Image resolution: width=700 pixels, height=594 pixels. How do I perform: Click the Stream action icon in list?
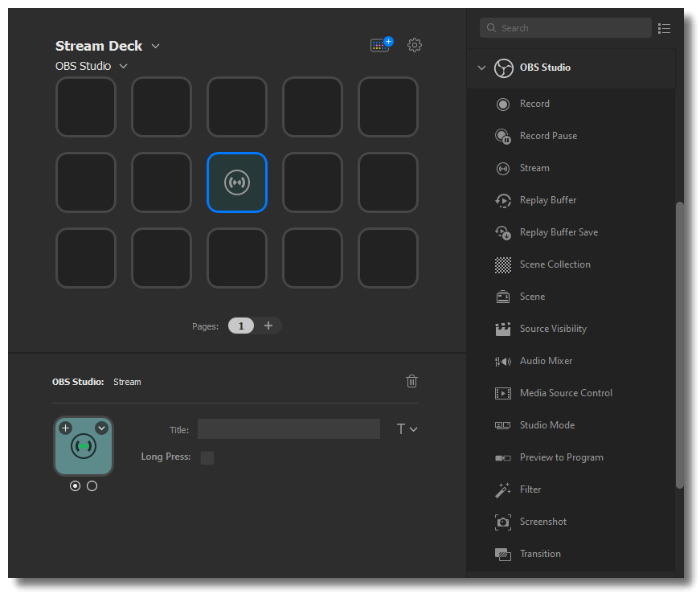click(x=502, y=168)
